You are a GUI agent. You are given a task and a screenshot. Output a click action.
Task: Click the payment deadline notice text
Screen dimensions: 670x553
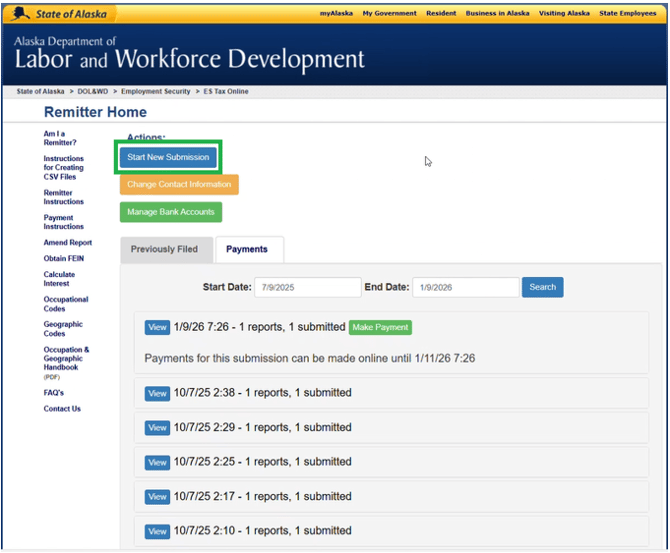310,358
